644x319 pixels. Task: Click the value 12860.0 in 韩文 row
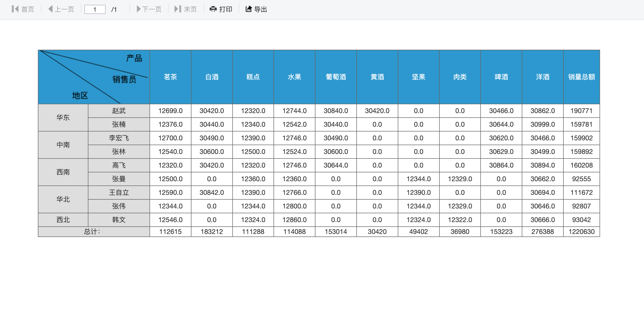(294, 220)
